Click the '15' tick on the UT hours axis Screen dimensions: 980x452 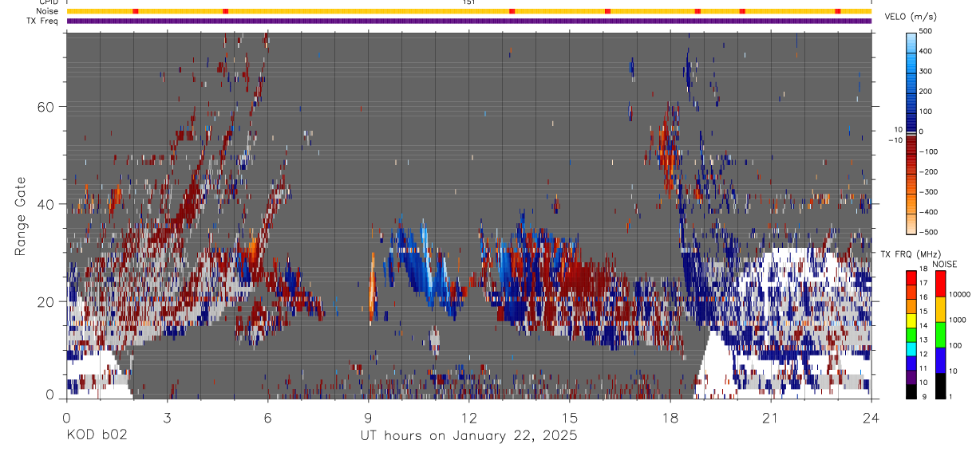569,418
